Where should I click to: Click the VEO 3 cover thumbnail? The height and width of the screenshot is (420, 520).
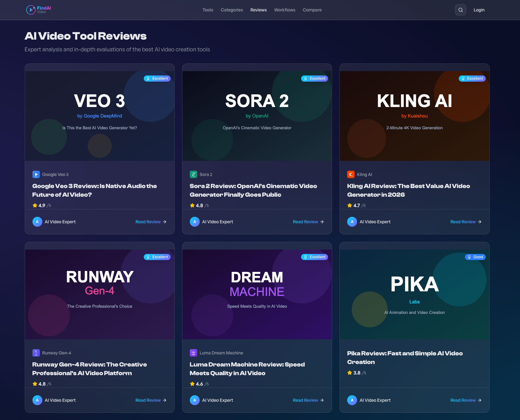click(100, 116)
